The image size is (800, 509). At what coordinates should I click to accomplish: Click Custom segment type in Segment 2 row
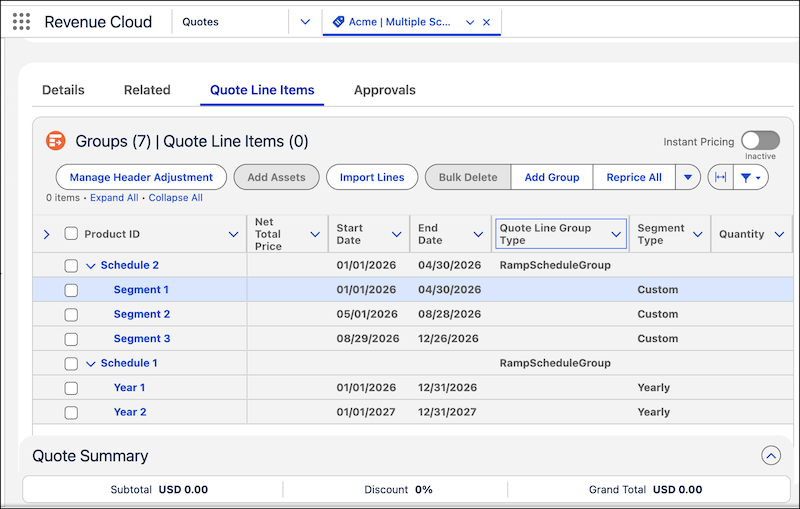658,314
